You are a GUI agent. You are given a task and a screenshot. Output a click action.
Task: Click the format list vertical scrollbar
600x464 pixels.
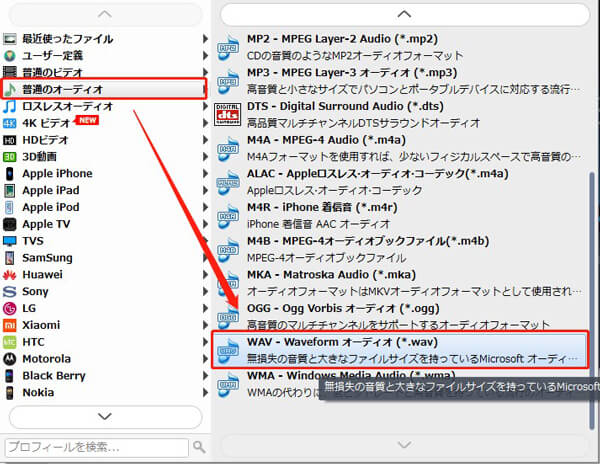click(592, 300)
